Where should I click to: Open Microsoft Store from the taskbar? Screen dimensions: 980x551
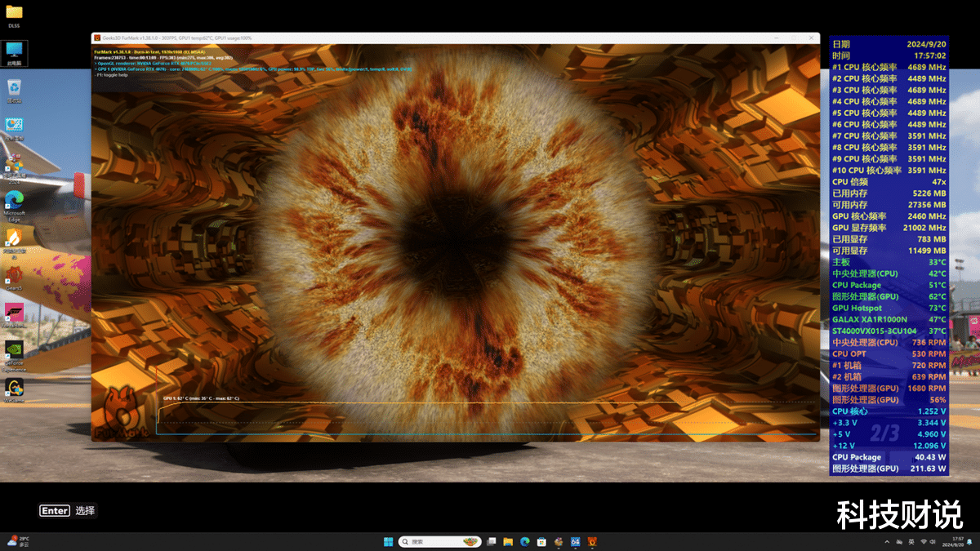(x=541, y=541)
